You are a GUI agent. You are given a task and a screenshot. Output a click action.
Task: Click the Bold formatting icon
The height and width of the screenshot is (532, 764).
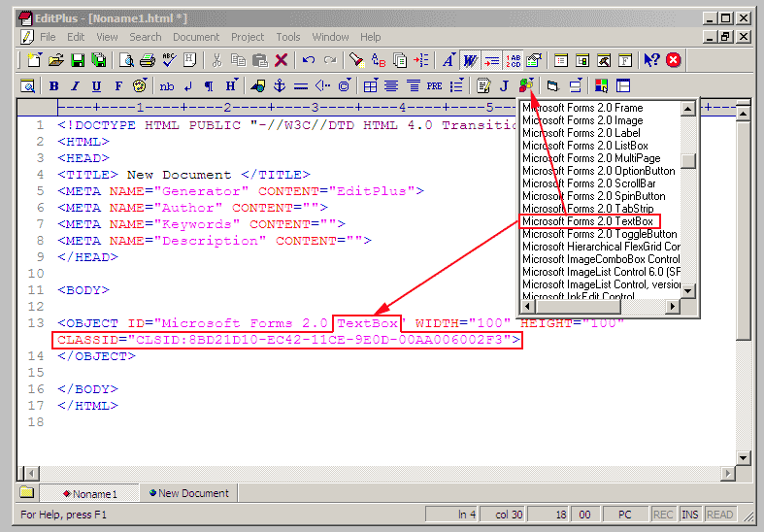point(54,85)
